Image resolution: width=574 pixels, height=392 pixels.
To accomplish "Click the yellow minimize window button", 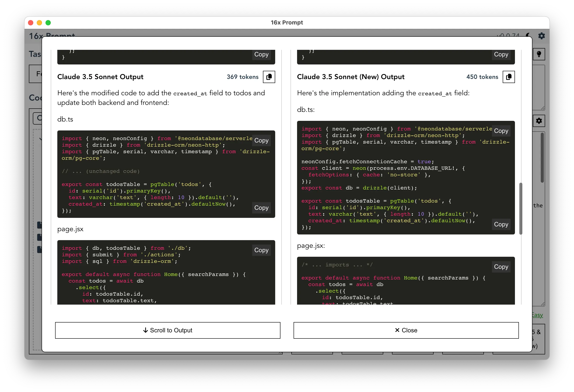I will click(x=39, y=23).
